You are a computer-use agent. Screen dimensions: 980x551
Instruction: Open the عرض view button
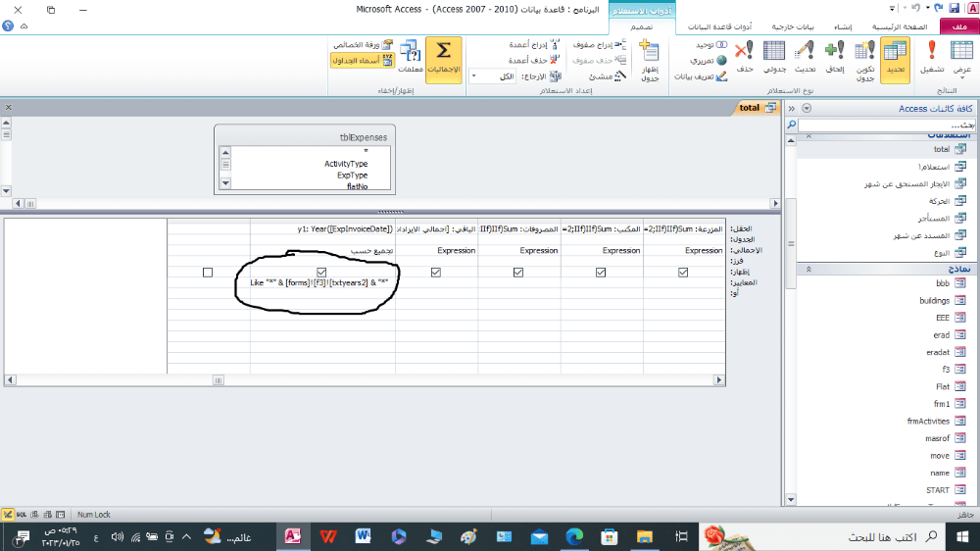point(961,59)
